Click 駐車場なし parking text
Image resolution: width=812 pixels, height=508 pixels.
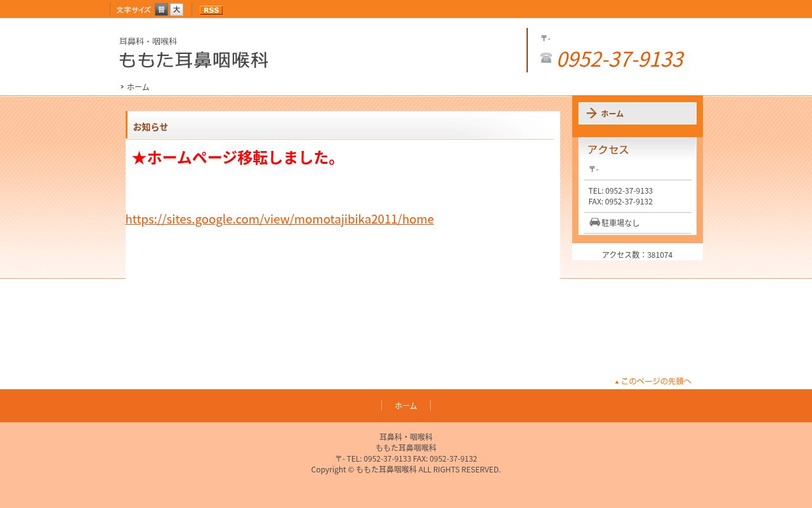click(x=620, y=223)
